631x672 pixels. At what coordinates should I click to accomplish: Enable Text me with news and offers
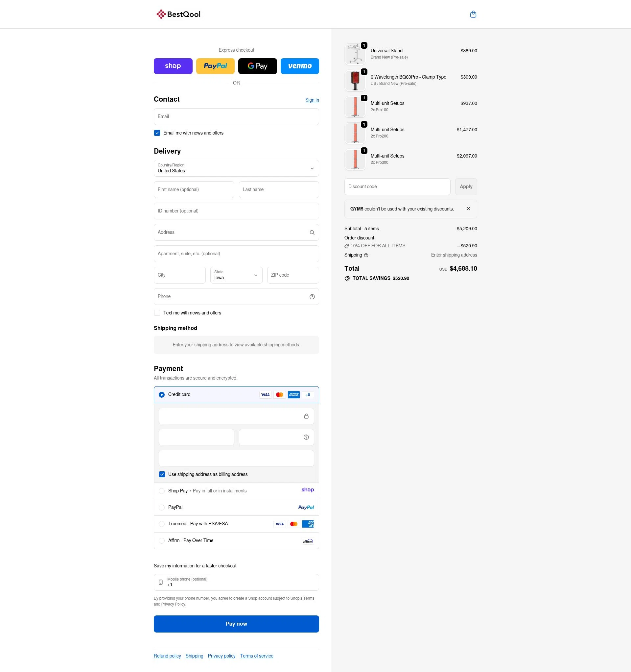click(x=157, y=313)
